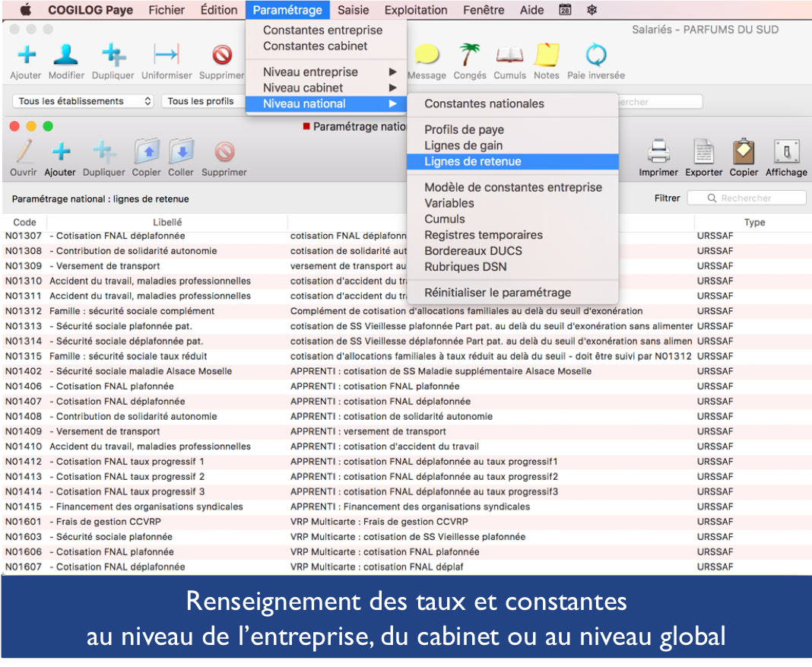Click the snowflake icon in menu bar
Screen dimensions: 812x667
[x=592, y=10]
